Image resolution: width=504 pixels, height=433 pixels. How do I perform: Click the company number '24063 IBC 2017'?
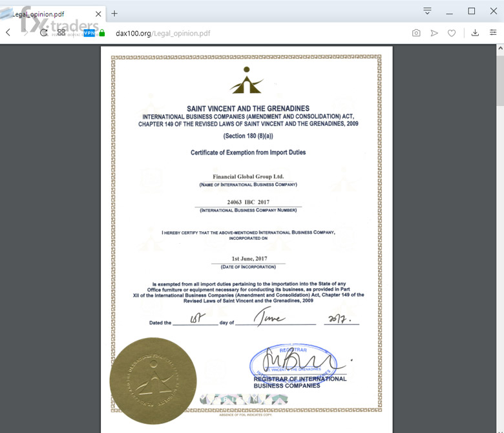coord(248,202)
